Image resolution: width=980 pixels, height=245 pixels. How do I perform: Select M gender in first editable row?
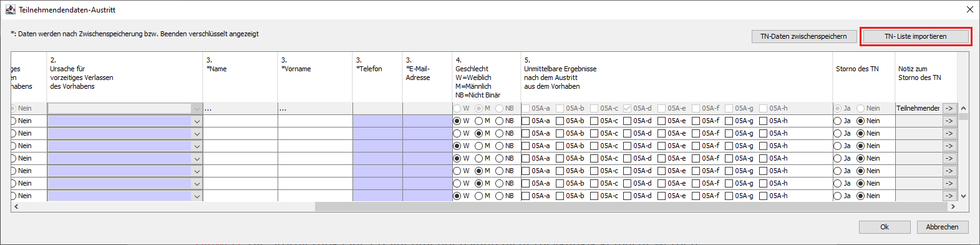pos(478,121)
